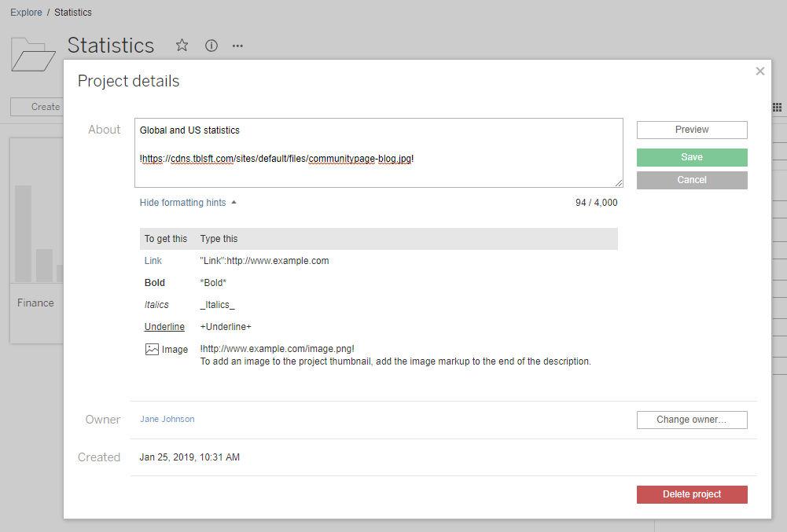Cancel editing the description

691,179
